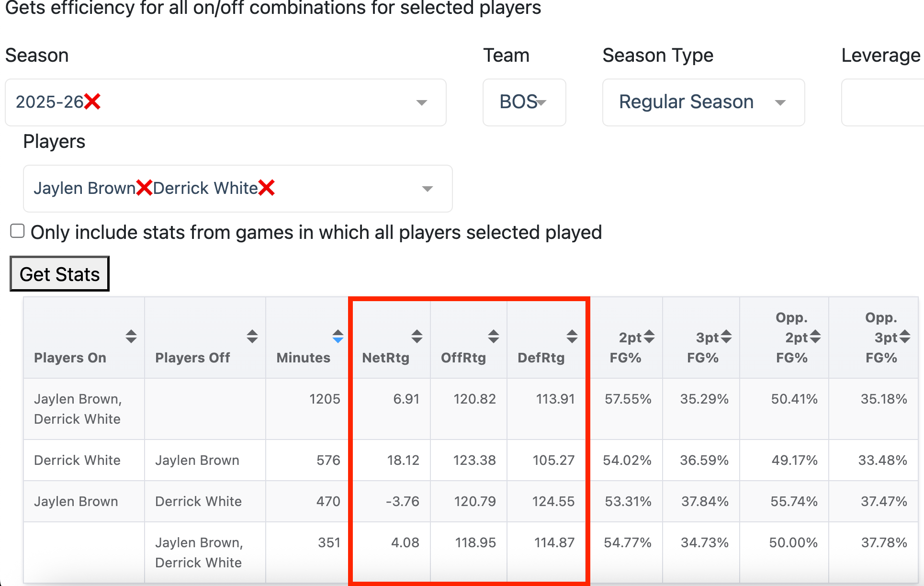Click the Leverage input field
This screenshot has height=586, width=924.
[883, 102]
